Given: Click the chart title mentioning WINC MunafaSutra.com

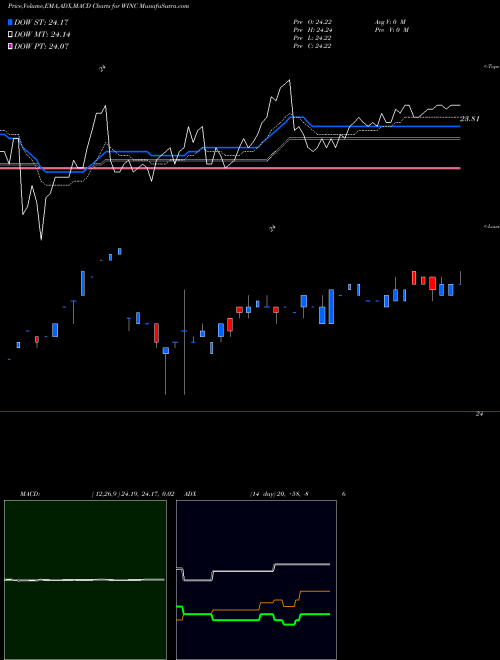Looking at the screenshot, I should tap(98, 6).
